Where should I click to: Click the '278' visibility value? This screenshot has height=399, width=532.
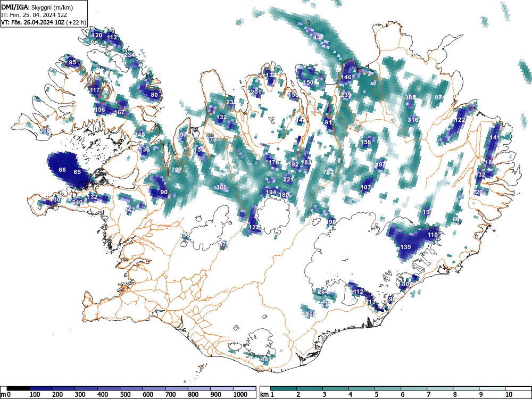[211, 139]
